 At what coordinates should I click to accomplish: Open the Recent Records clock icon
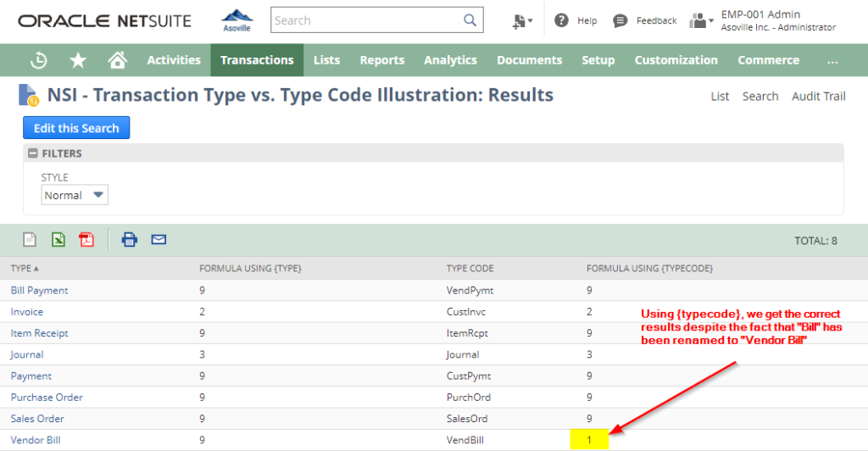(x=38, y=60)
